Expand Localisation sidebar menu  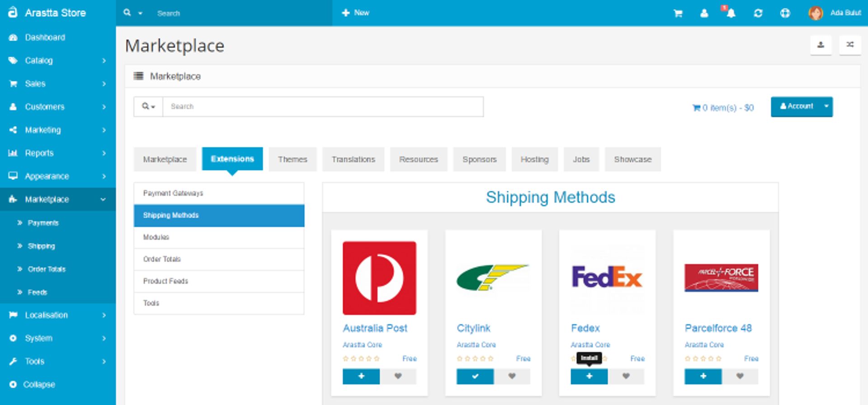[x=58, y=315]
